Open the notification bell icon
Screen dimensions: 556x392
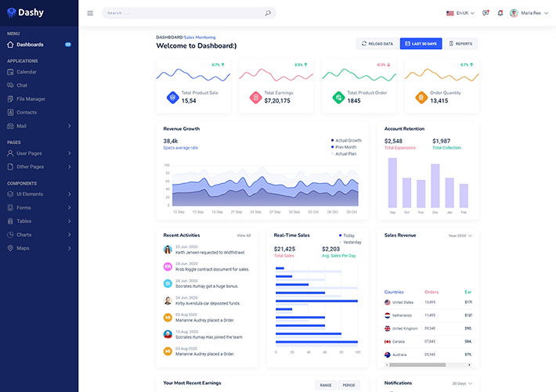(499, 13)
